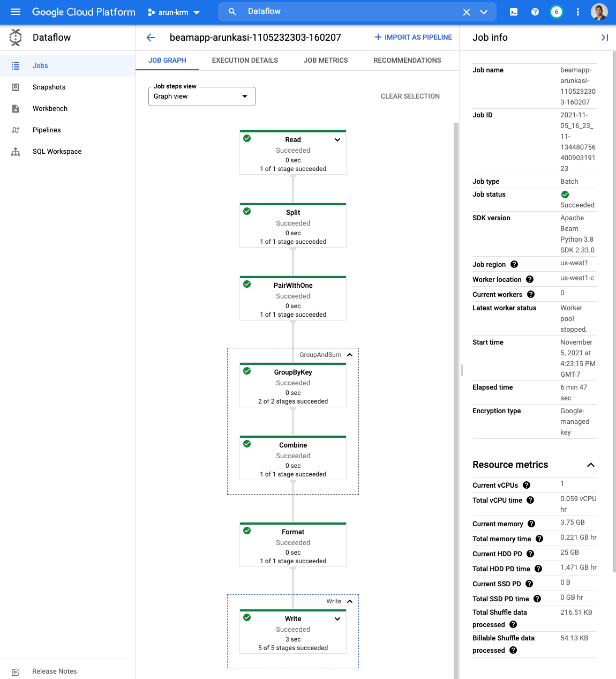Open the Pipelines section
This screenshot has width=616, height=679.
[47, 130]
